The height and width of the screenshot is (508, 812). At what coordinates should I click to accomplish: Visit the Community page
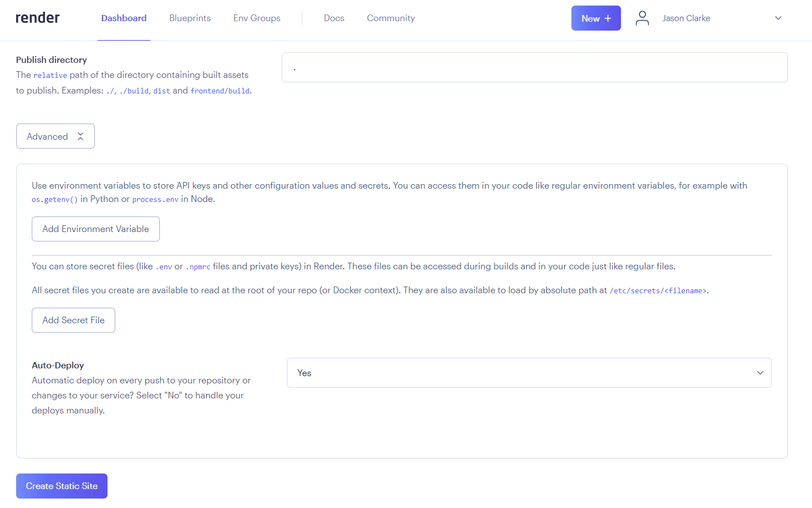(390, 18)
